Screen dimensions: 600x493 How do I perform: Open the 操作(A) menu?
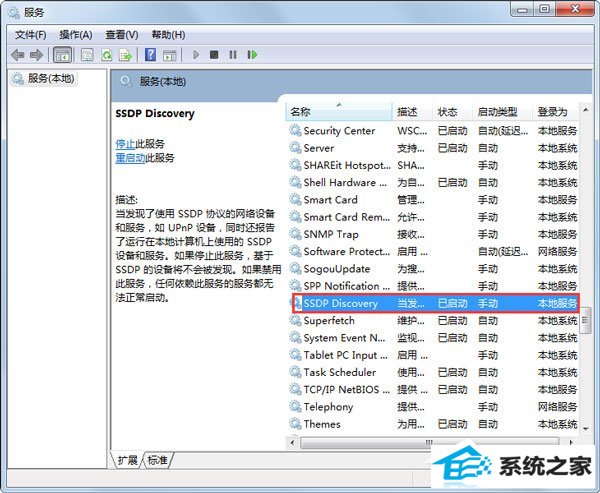tap(76, 35)
